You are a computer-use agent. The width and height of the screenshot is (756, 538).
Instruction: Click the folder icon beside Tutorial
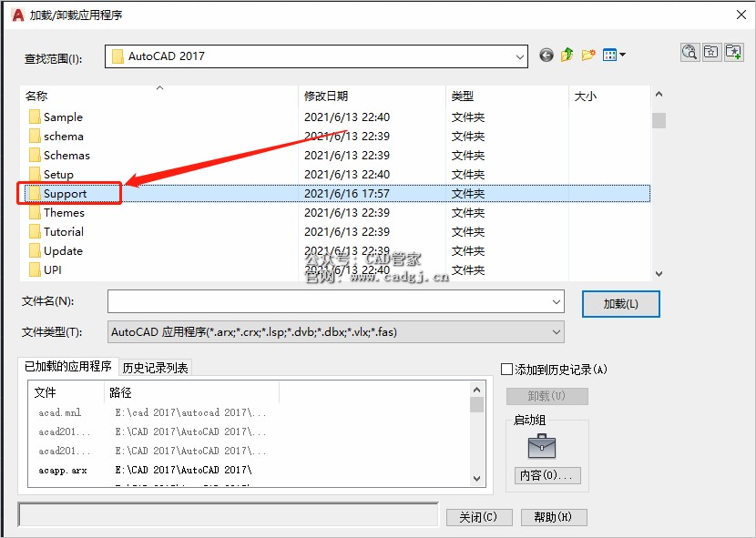tap(35, 232)
